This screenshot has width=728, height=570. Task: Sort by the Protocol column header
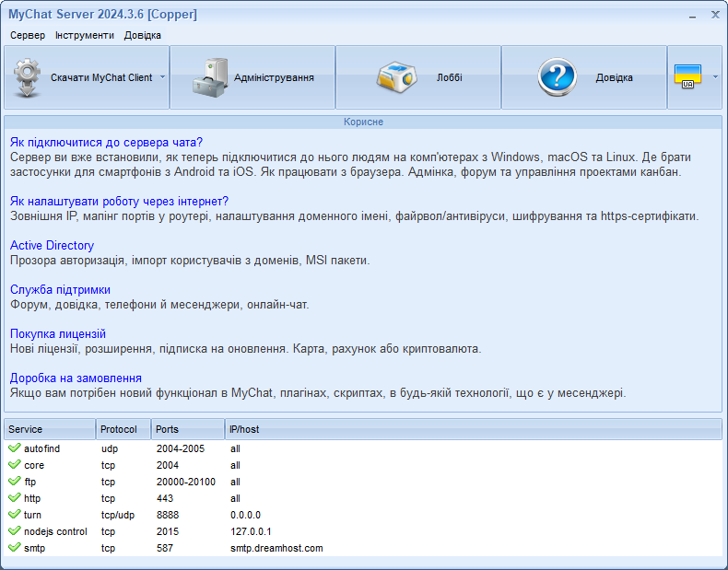point(123,429)
